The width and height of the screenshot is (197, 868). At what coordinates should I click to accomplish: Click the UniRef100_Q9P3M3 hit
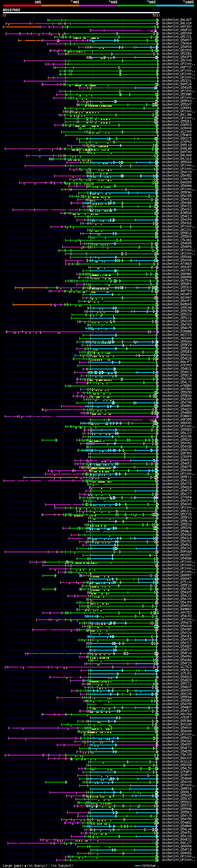(x=177, y=453)
